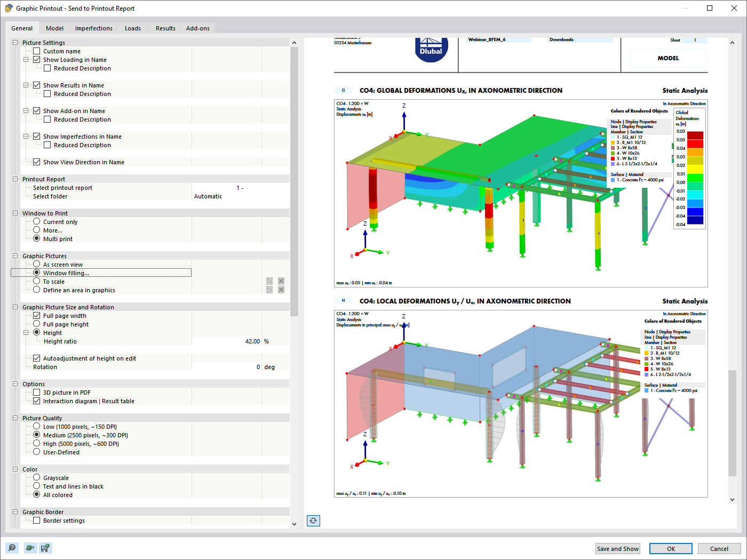This screenshot has width=747, height=560.
Task: Click the Cancel button
Action: [719, 549]
